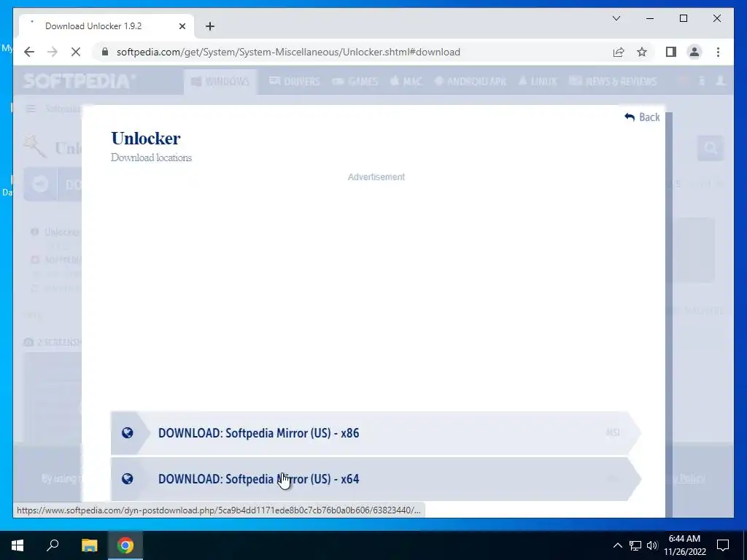Download from Softpedia Mirror (US) - x64
Image resolution: width=747 pixels, height=560 pixels.
[x=376, y=479]
